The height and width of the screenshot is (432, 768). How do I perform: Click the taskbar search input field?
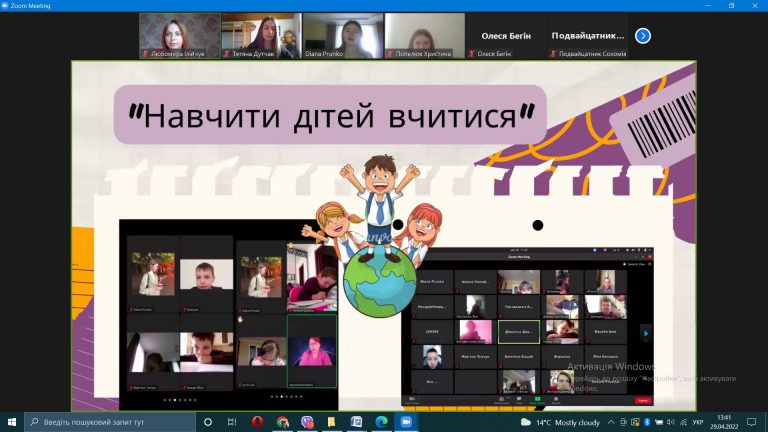110,422
